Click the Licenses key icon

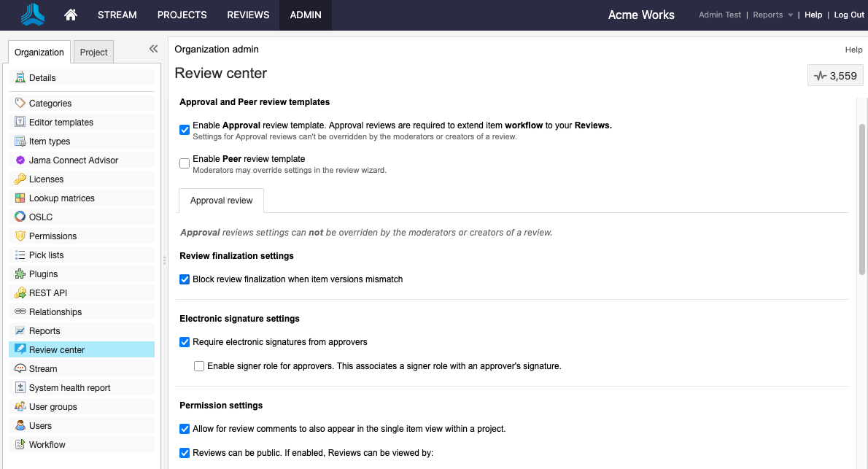tap(20, 179)
